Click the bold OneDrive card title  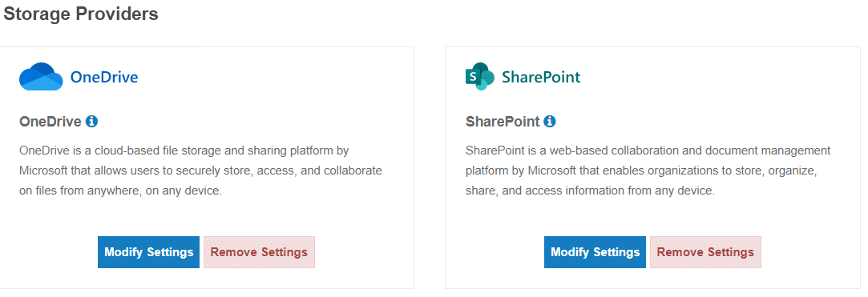pos(50,122)
